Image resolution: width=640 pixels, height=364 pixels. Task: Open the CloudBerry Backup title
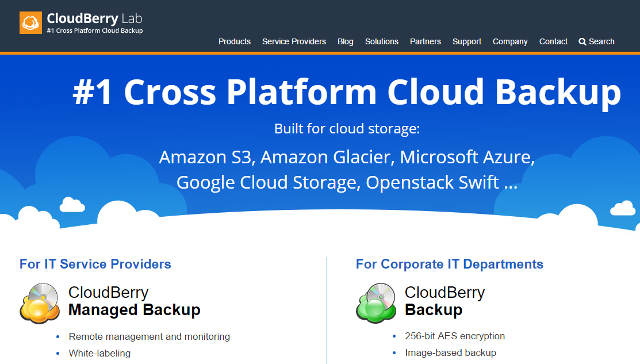(444, 301)
